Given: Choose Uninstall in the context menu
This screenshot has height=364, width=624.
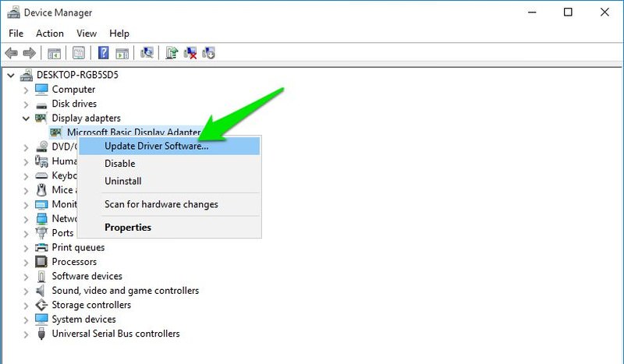Looking at the screenshot, I should (169, 181).
